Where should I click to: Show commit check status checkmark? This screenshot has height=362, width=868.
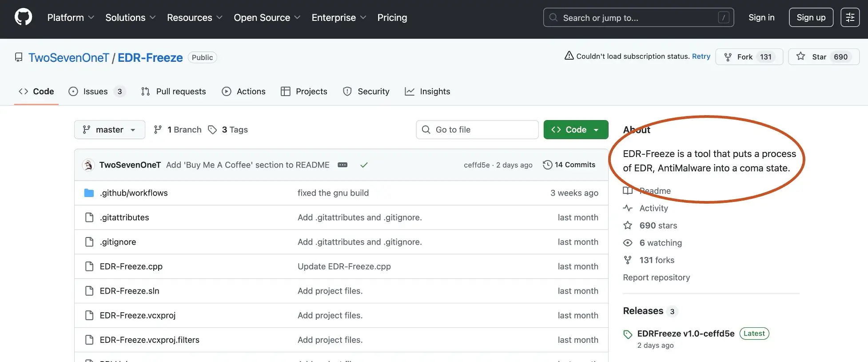click(364, 165)
